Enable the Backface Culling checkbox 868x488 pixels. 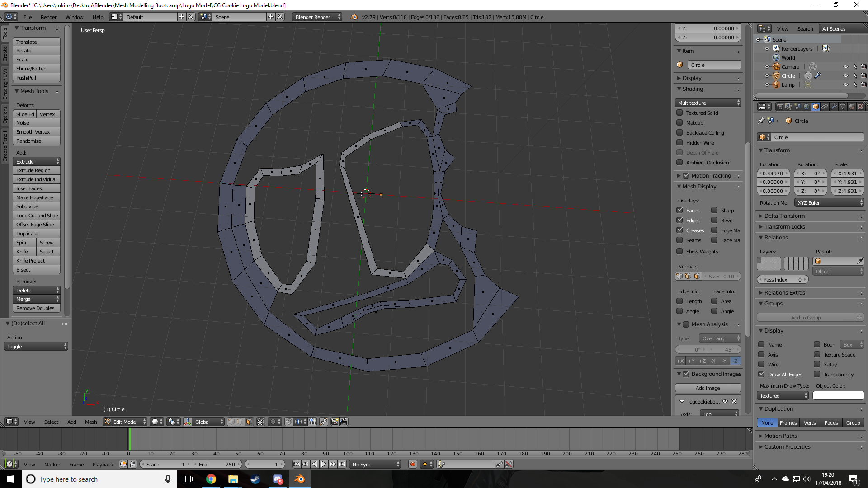click(679, 132)
